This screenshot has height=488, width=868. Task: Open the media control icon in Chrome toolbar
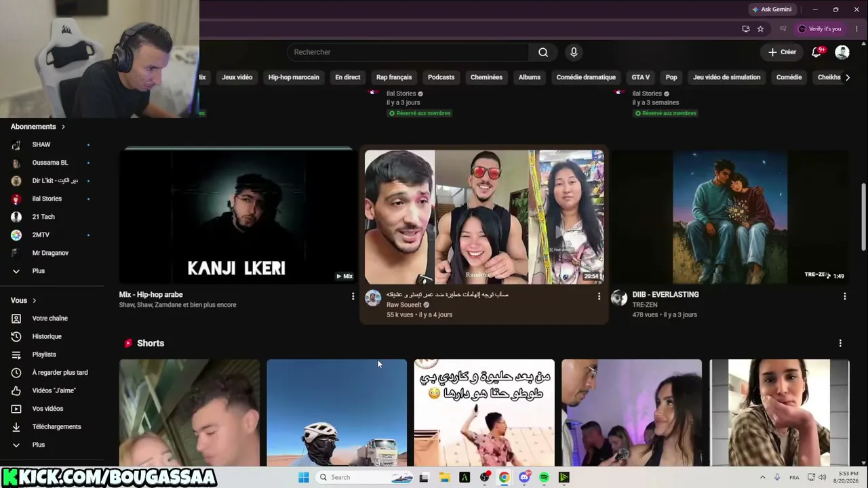(783, 28)
